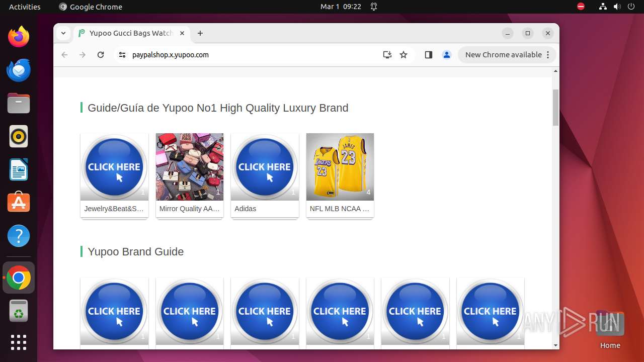Open the Files manager dock icon
644x362 pixels.
pyautogui.click(x=19, y=103)
